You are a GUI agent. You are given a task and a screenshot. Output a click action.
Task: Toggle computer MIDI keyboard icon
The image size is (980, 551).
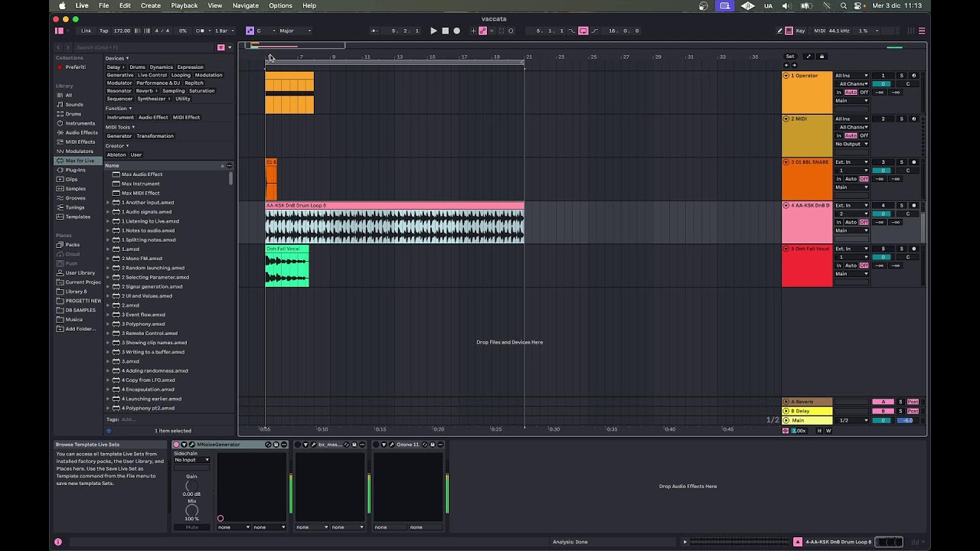[x=789, y=31]
